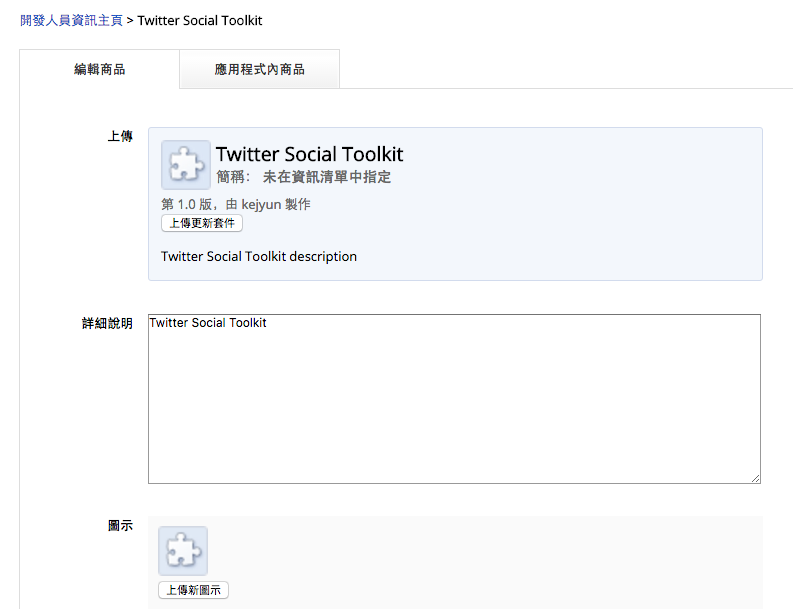Image resolution: width=793 pixels, height=609 pixels.
Task: Click the 上傳 section label
Action: 120,136
